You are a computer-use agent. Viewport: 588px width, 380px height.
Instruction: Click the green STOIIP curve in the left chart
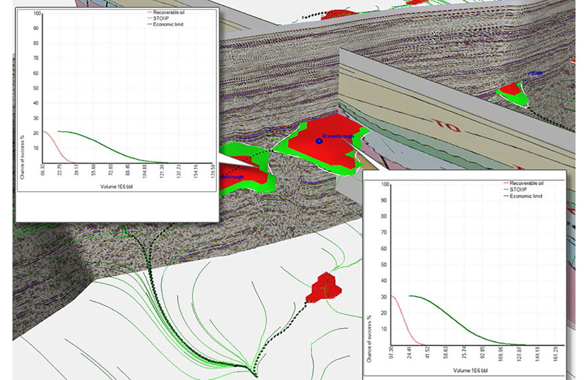pos(104,145)
